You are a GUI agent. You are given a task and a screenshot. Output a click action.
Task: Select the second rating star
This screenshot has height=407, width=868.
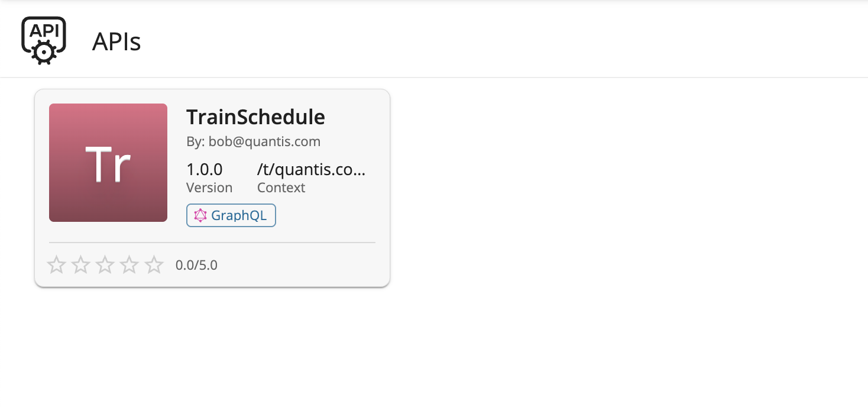point(80,265)
